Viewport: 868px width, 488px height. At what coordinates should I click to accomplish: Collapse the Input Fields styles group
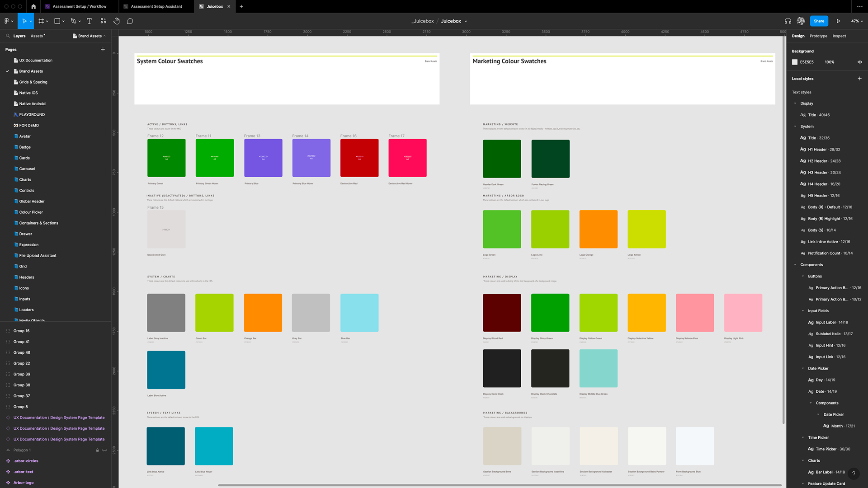pyautogui.click(x=803, y=311)
